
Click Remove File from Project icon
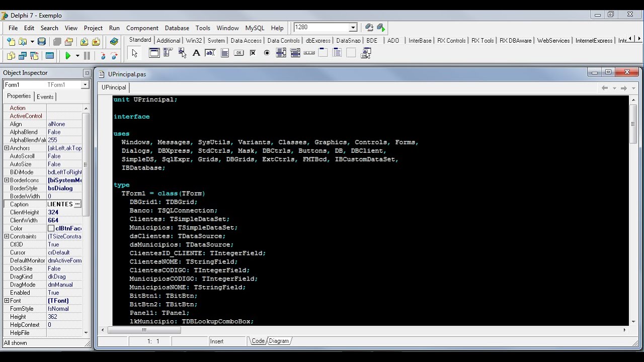pos(96,42)
